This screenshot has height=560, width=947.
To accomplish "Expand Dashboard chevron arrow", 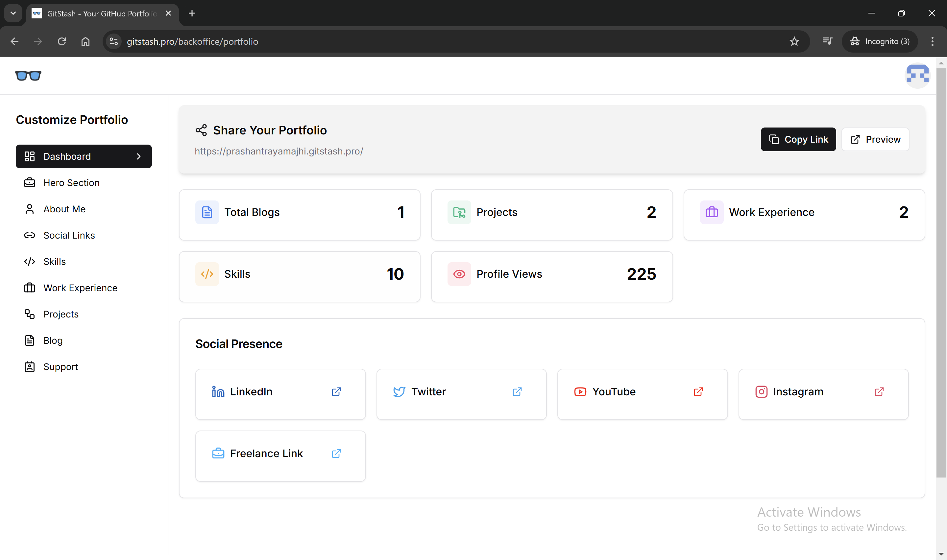I will click(x=138, y=156).
